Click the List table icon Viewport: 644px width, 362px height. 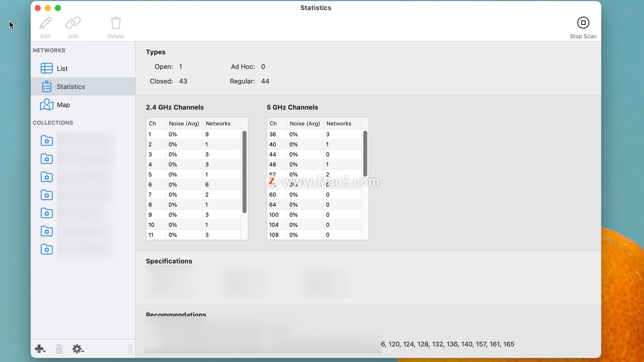pyautogui.click(x=47, y=68)
